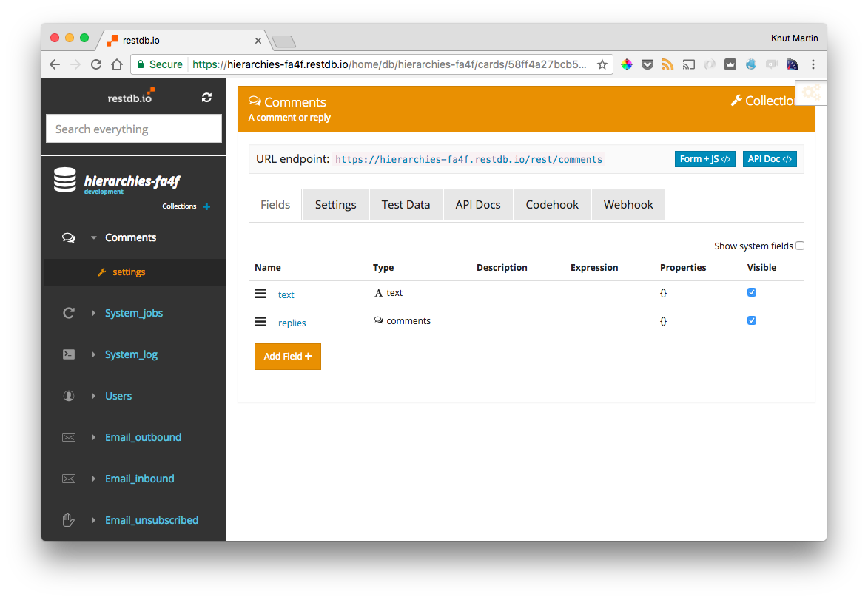Image resolution: width=868 pixels, height=600 pixels.
Task: Expand the Email_inbound collection arrow
Action: click(x=93, y=479)
